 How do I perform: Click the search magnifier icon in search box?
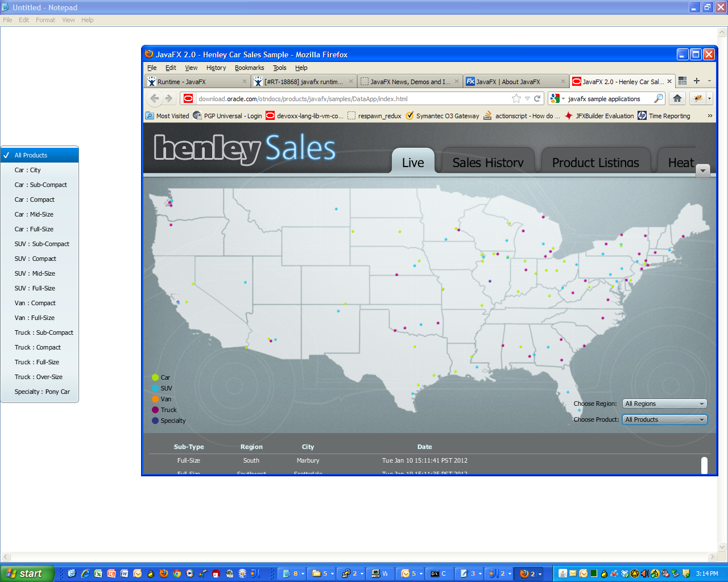pyautogui.click(x=658, y=99)
